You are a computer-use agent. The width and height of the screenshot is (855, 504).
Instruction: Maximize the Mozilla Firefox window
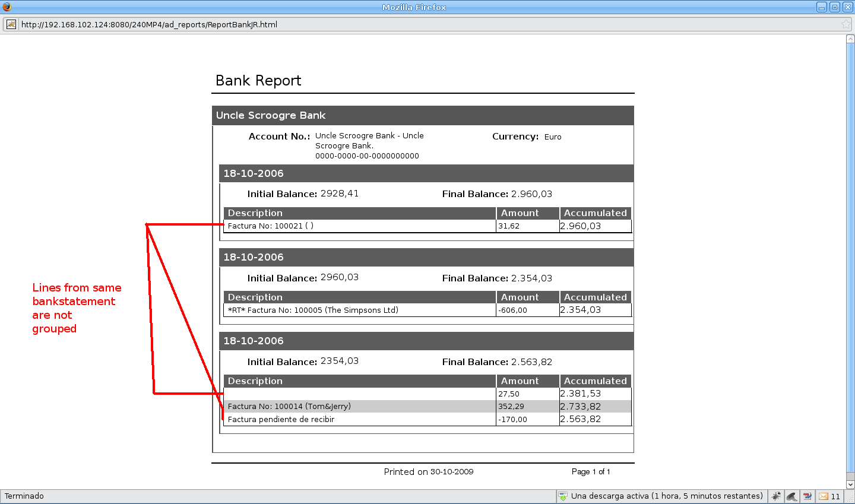coord(835,7)
